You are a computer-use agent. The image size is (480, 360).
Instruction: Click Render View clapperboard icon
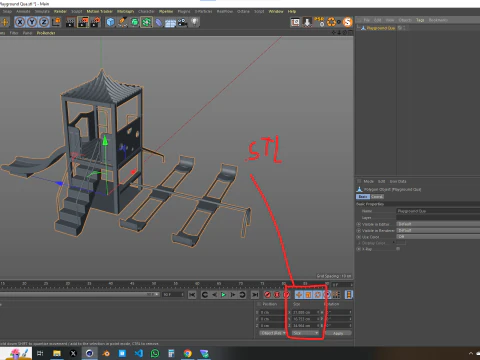pos(70,22)
